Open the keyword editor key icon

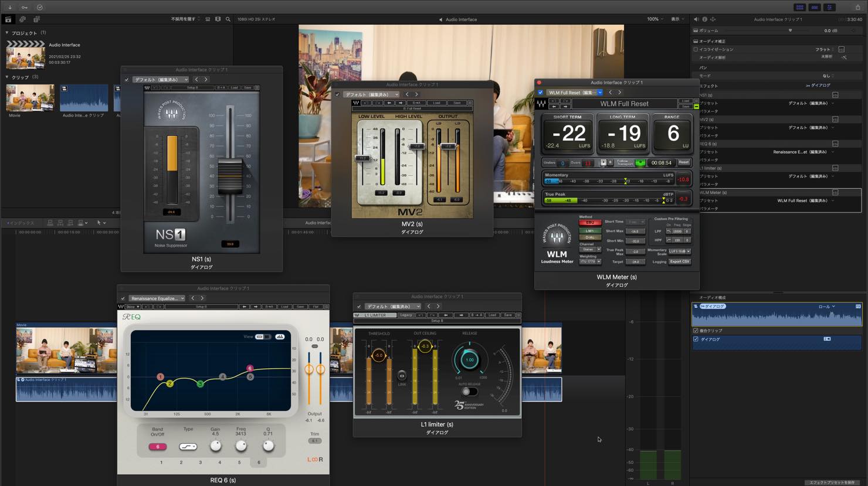pyautogui.click(x=24, y=7)
